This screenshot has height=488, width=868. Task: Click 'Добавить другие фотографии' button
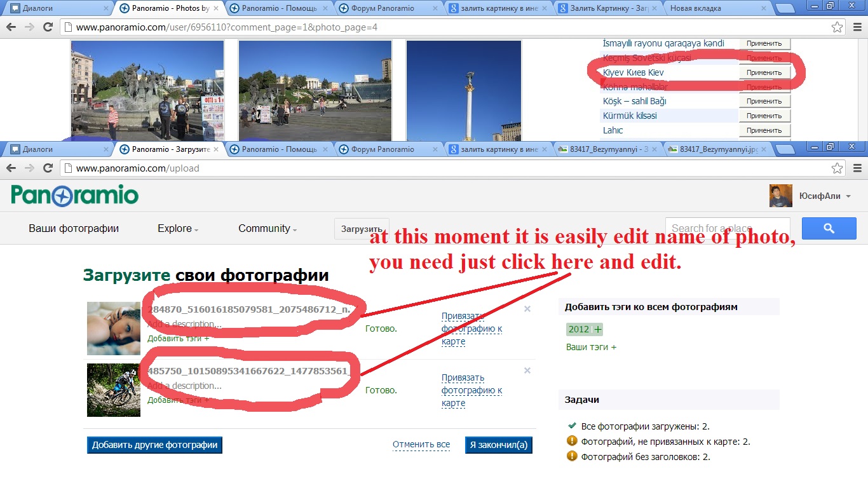coord(154,445)
